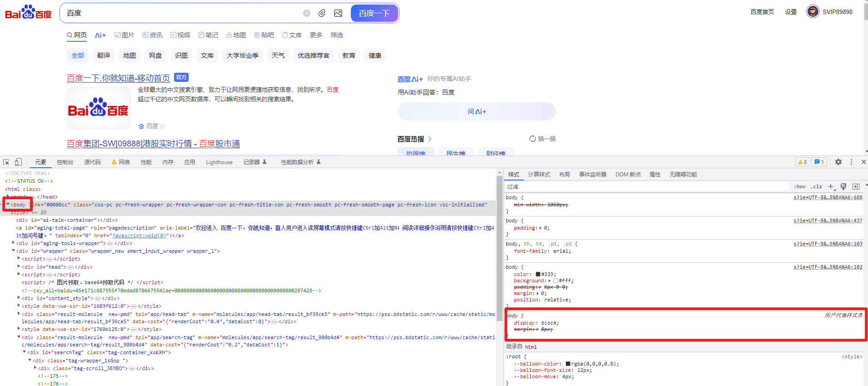The height and width of the screenshot is (386, 868).
Task: Click the Ai+ search tab icon
Action: 100,35
